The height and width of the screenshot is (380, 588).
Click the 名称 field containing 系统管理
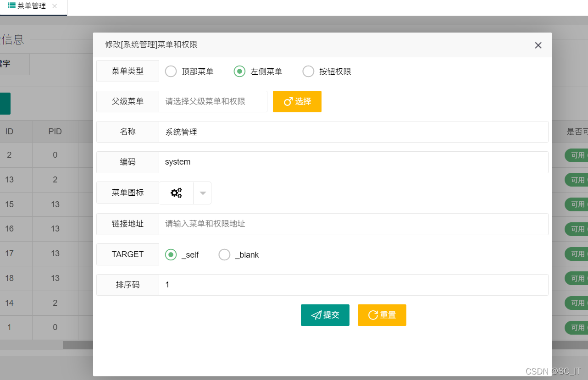[353, 132]
